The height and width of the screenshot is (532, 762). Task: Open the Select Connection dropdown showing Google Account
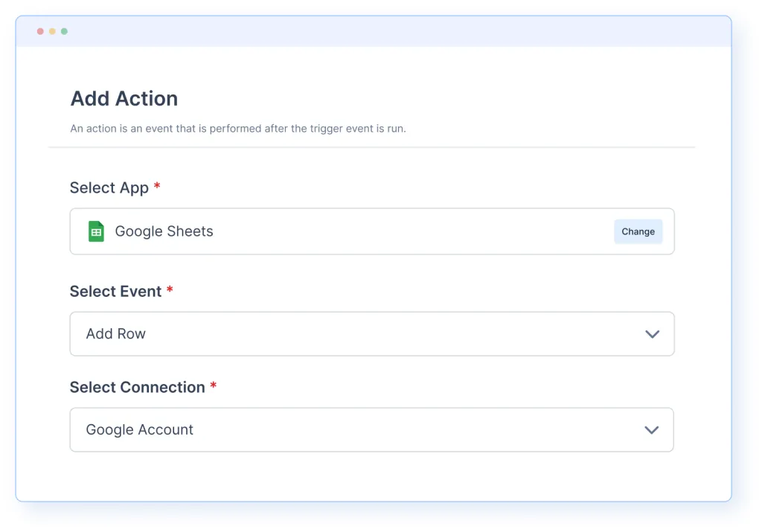(x=372, y=430)
